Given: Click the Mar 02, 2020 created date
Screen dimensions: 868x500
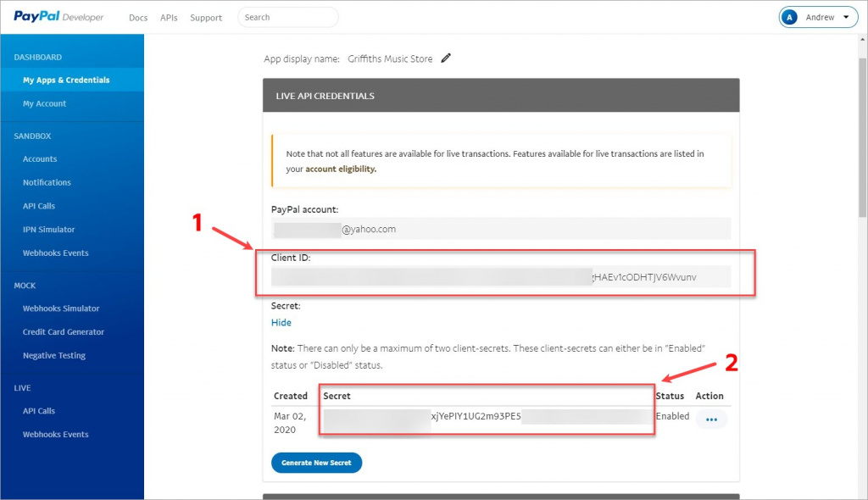Looking at the screenshot, I should pyautogui.click(x=290, y=423).
